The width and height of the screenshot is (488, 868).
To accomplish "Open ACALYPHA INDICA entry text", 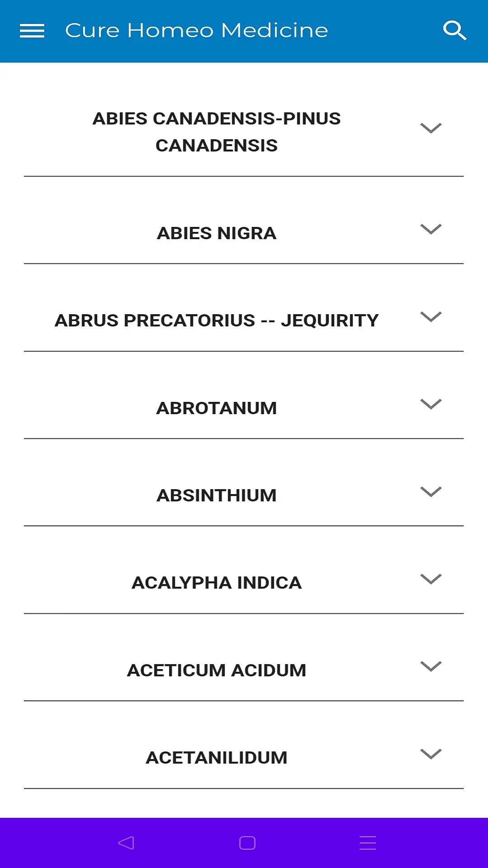I will [216, 583].
